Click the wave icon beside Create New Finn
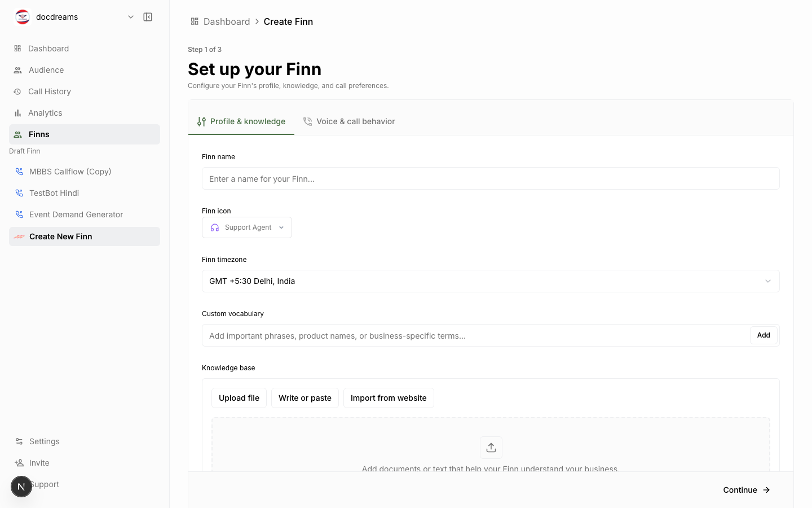The width and height of the screenshot is (812, 508). [19, 237]
